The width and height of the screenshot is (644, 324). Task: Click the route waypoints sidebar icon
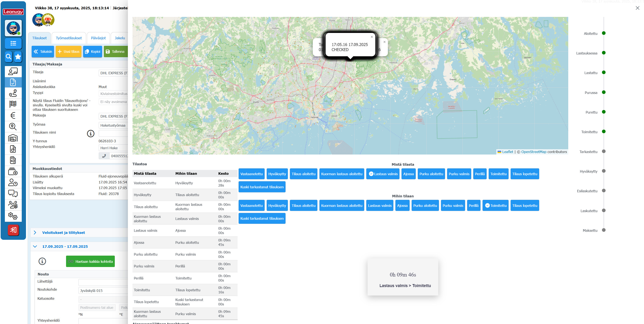click(x=13, y=93)
